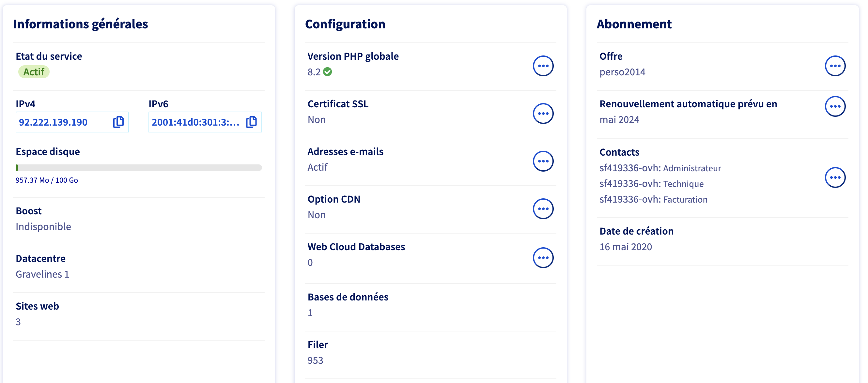This screenshot has width=868, height=383.
Task: Open Certificat SSL options menu
Action: [x=543, y=114]
